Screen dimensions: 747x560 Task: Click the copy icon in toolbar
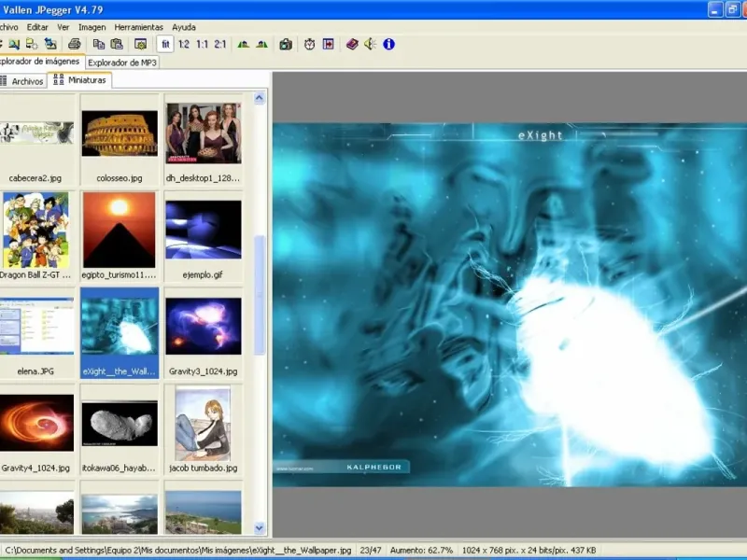point(99,44)
